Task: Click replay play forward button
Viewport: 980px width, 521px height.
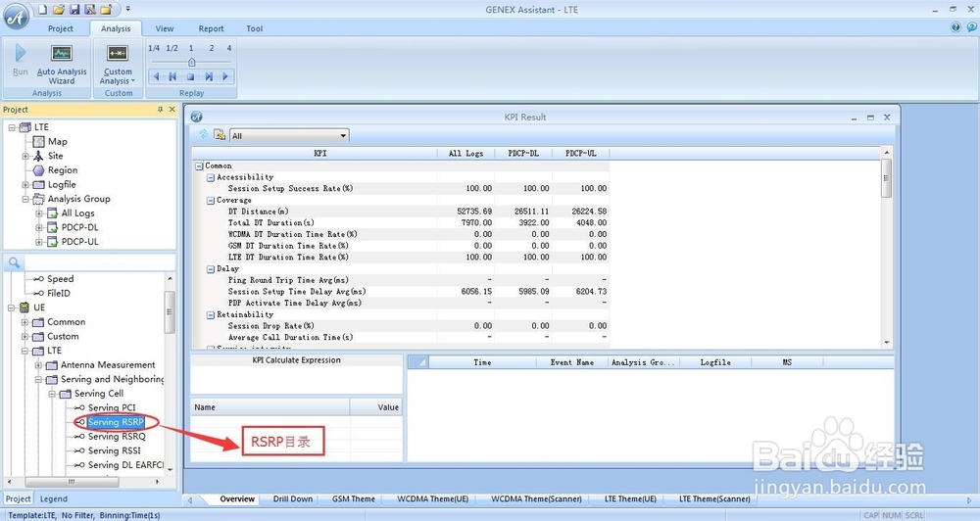Action: (x=225, y=76)
